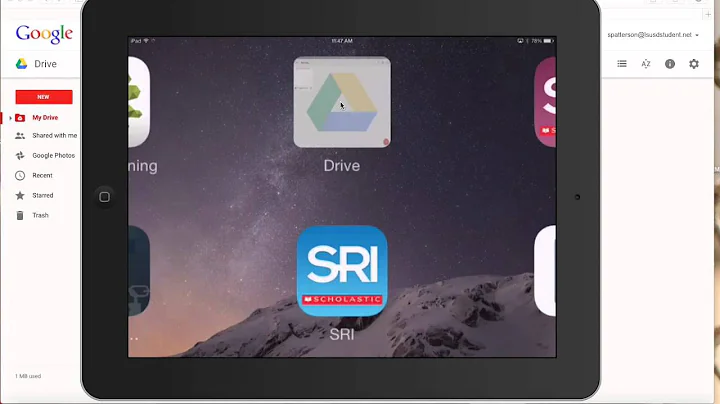Click the iPad battery indicator
Image resolution: width=720 pixels, height=404 pixels.
pos(548,41)
